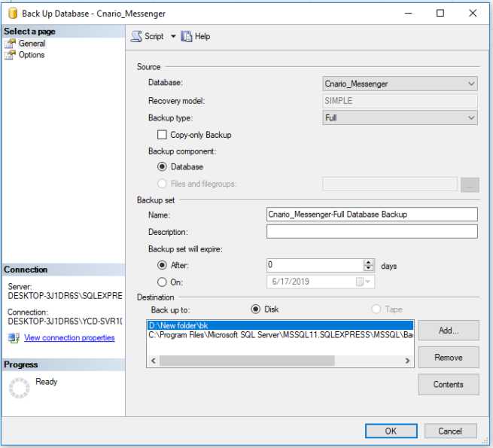Minimize the Back Up Database window
The height and width of the screenshot is (448, 493).
point(408,14)
